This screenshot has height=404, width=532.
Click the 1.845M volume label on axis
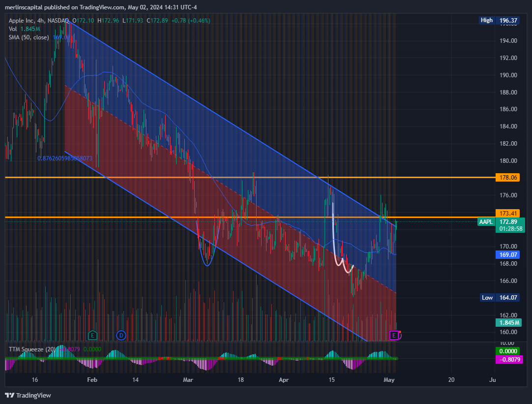[x=508, y=322]
